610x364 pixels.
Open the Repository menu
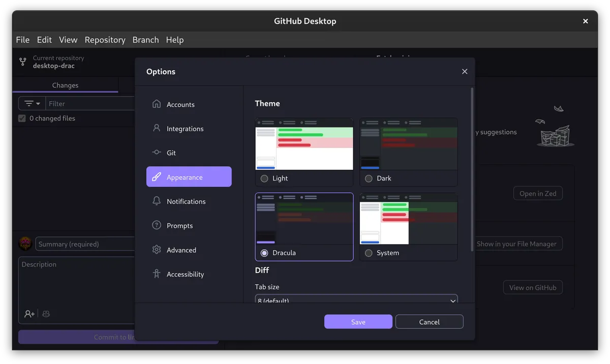click(105, 40)
